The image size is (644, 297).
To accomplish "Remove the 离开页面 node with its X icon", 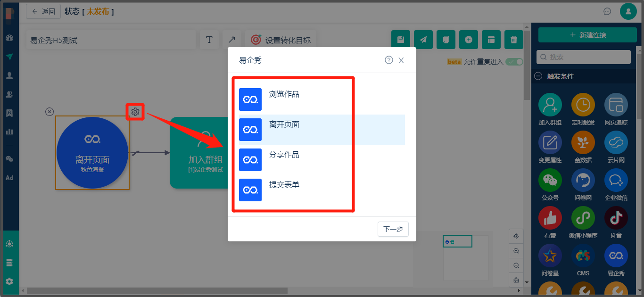I will [x=50, y=112].
